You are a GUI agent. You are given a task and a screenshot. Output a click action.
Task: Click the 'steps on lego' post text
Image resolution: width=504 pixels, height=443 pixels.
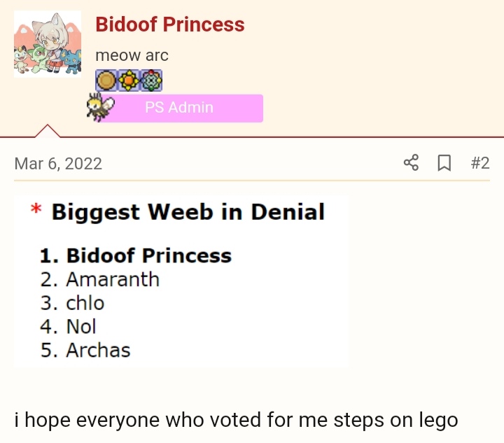395,420
